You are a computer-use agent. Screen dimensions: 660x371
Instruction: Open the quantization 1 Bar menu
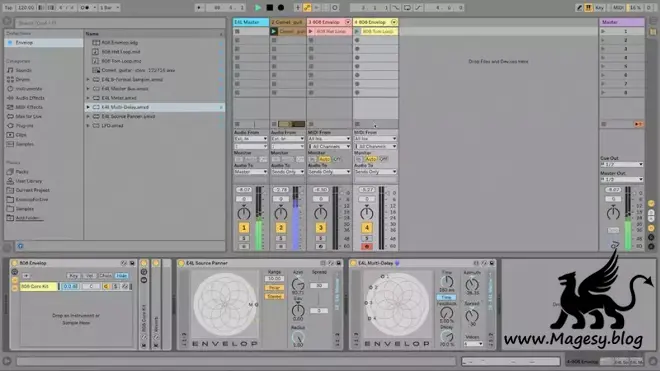coord(109,8)
